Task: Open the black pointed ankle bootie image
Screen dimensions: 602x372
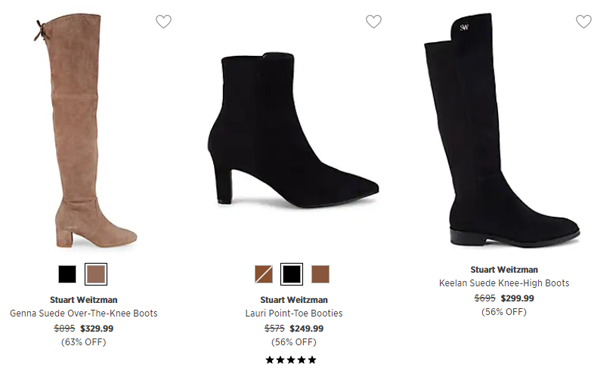Action: (293, 130)
